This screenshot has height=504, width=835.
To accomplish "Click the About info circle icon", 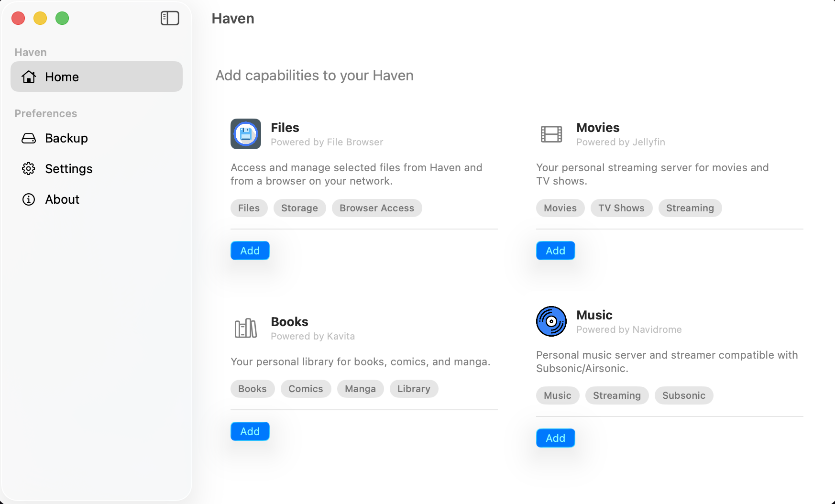I will tap(29, 199).
